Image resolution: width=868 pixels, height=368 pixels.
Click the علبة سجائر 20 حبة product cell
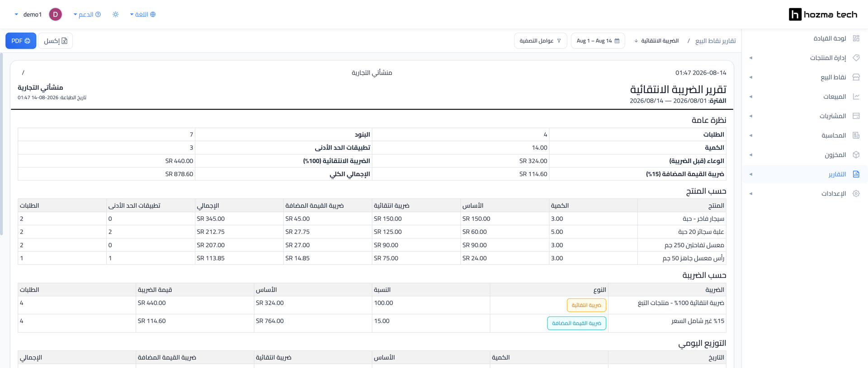point(682,232)
